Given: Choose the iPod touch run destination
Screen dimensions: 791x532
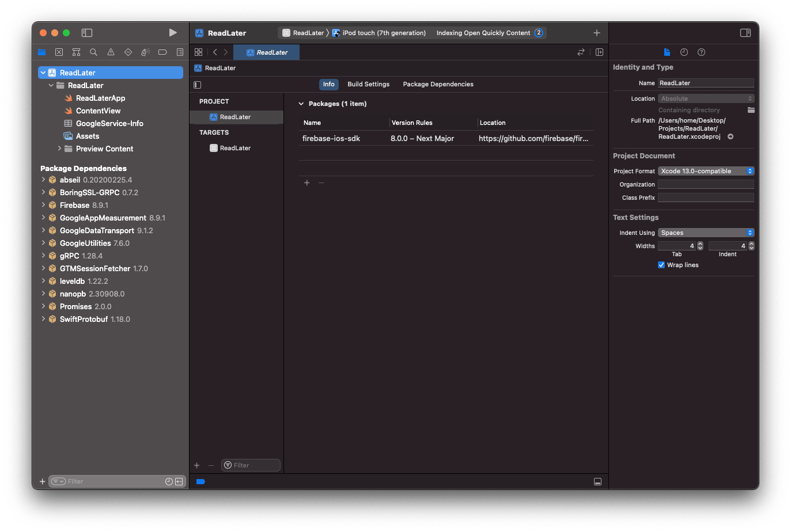Looking at the screenshot, I should (x=379, y=33).
